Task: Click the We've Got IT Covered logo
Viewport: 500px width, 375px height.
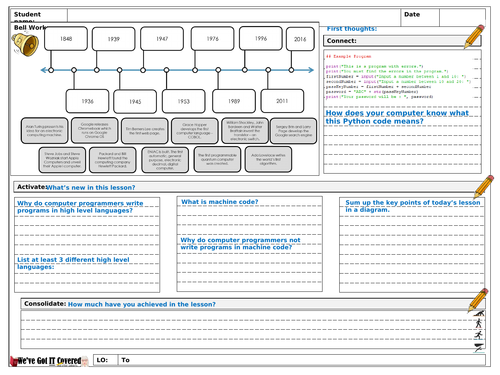Action: coord(49,360)
